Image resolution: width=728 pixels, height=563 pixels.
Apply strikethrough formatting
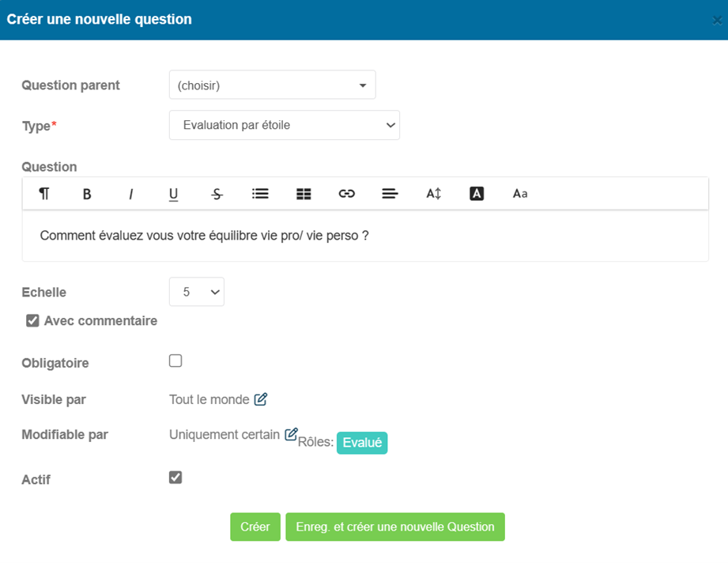pos(217,194)
